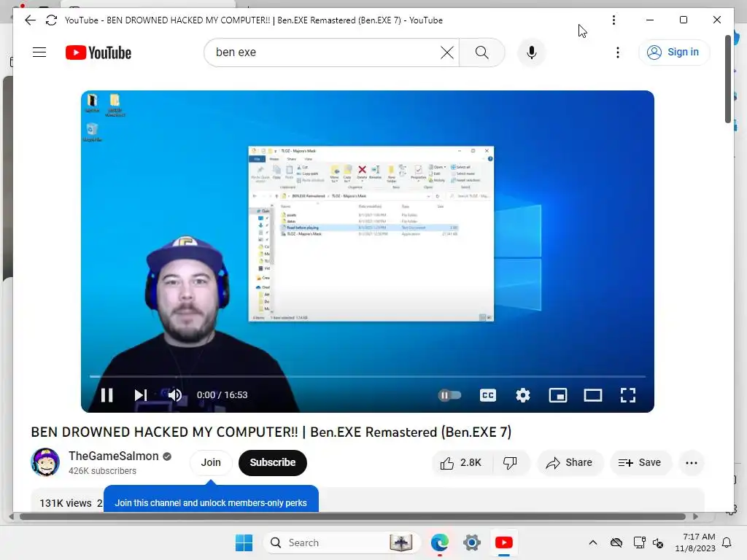Open the player settings gear
The image size is (747, 560).
[x=523, y=395]
